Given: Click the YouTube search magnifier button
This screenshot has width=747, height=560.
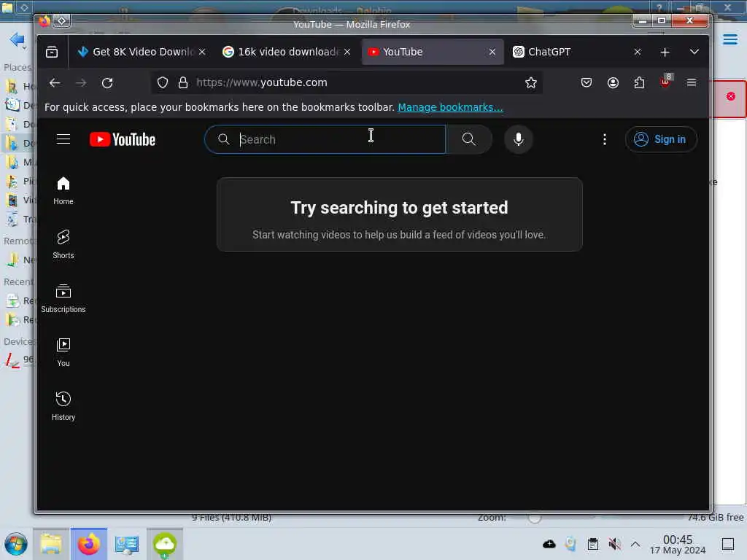Looking at the screenshot, I should tap(469, 139).
